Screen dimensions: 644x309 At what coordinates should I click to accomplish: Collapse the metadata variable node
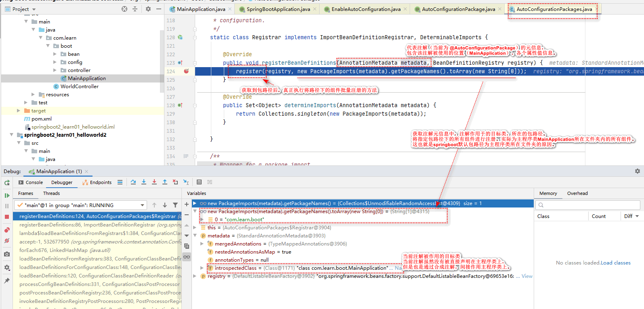pos(195,235)
